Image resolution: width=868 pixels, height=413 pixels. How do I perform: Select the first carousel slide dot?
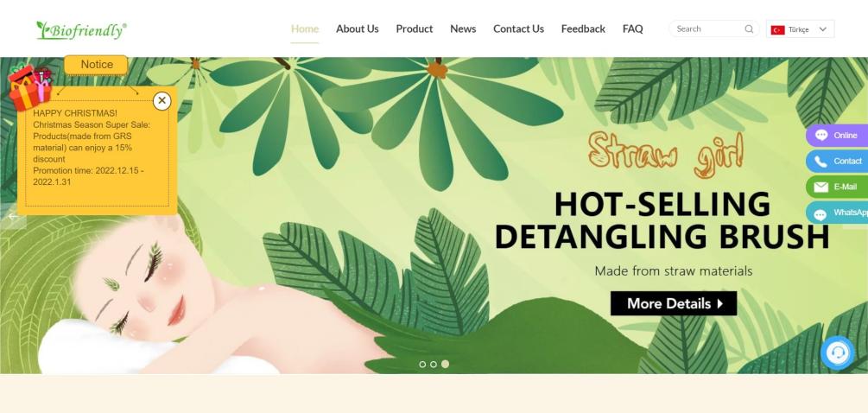(422, 365)
